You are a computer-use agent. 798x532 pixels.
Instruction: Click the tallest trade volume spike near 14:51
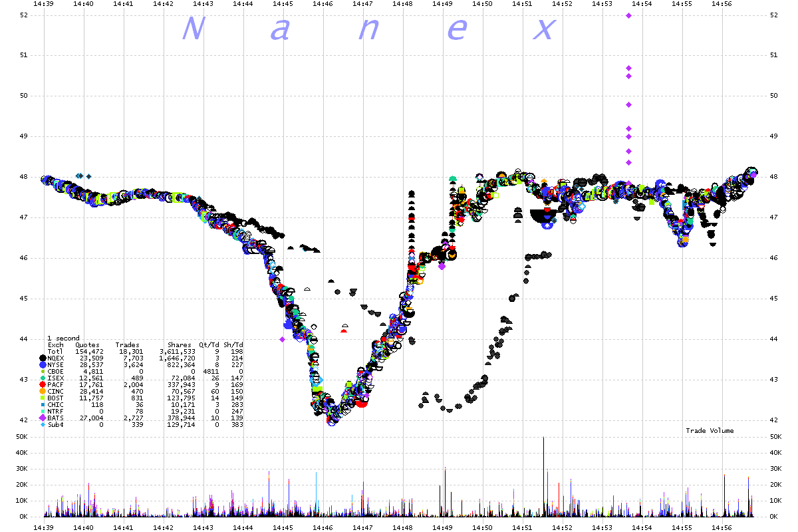pyautogui.click(x=544, y=476)
